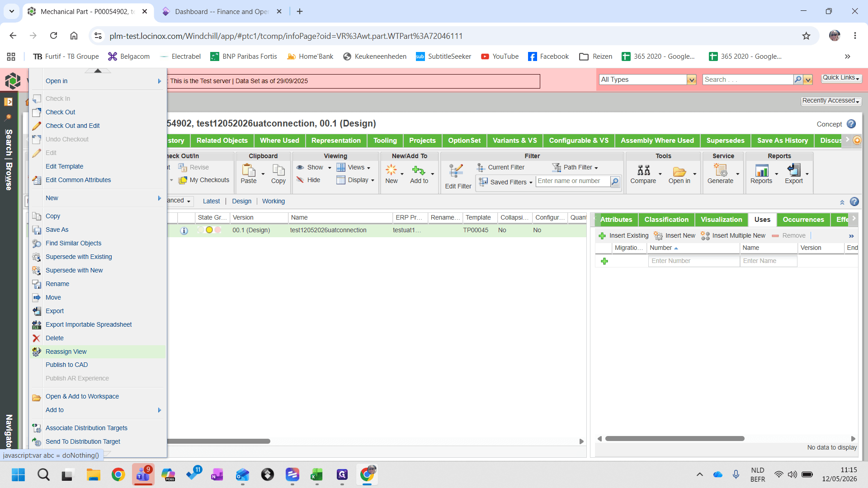Click the Edit Filter icon
868x488 pixels.
(456, 171)
